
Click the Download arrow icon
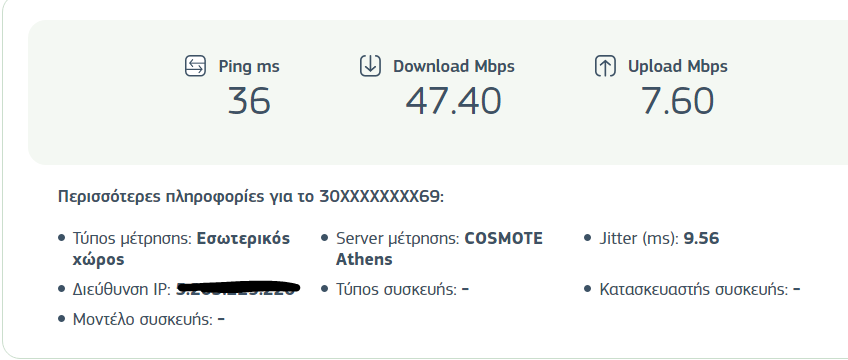click(370, 65)
